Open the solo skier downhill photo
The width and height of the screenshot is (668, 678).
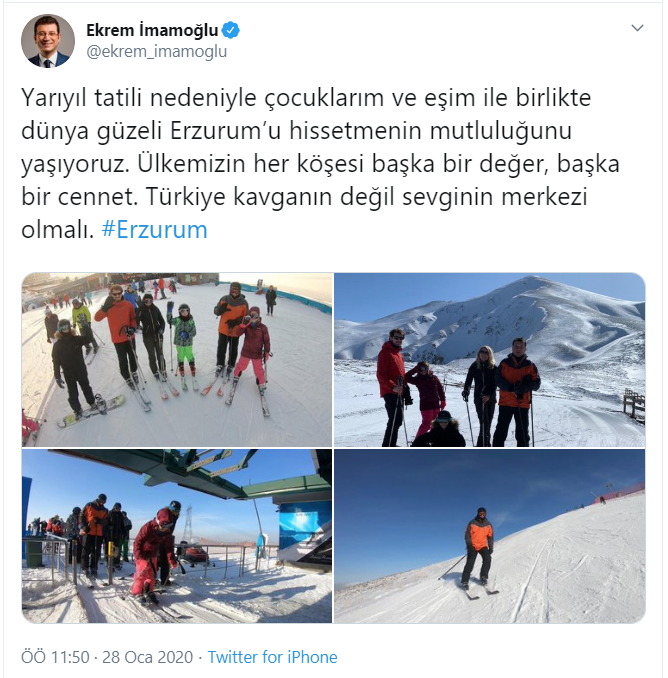490,536
